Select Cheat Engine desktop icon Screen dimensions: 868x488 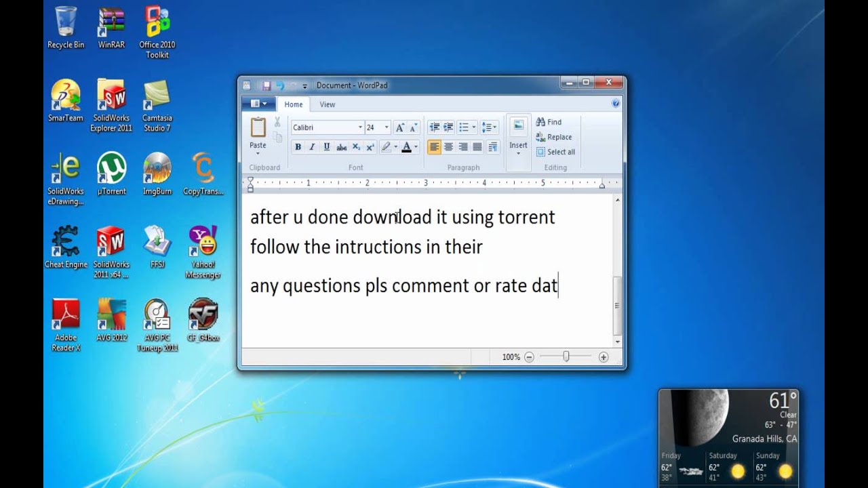click(x=66, y=247)
